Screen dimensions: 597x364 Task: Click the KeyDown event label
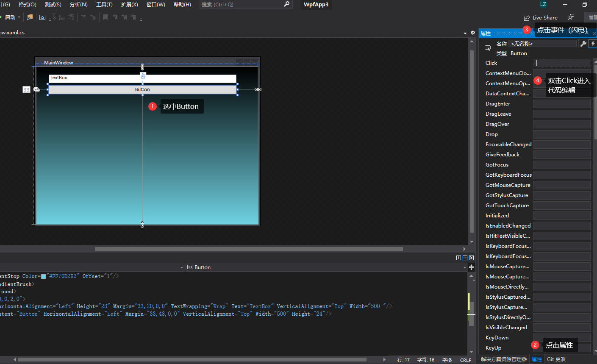click(497, 338)
